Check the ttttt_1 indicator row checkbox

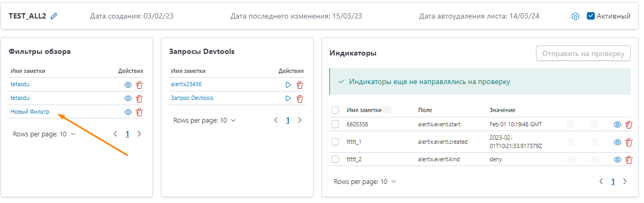[x=335, y=142]
